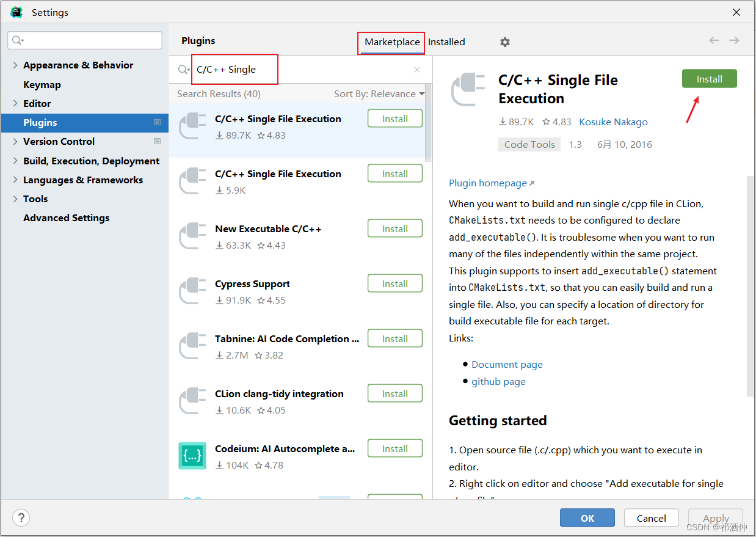Screen dimensions: 756x537
Task: Open the plugins gear settings menu
Action: coord(504,42)
